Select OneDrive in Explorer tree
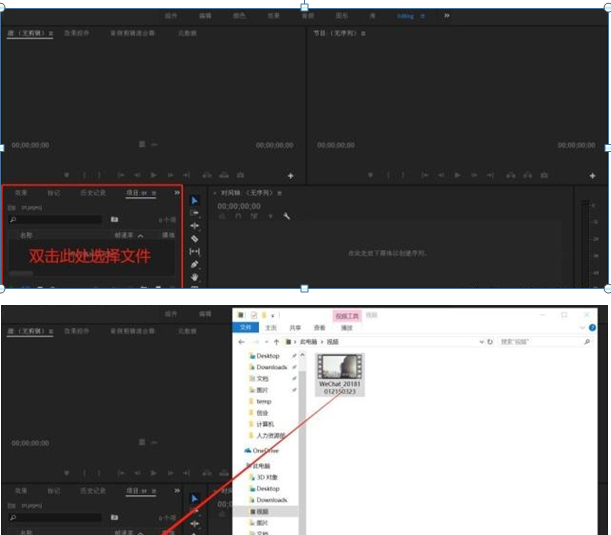611x535 pixels. tap(266, 450)
